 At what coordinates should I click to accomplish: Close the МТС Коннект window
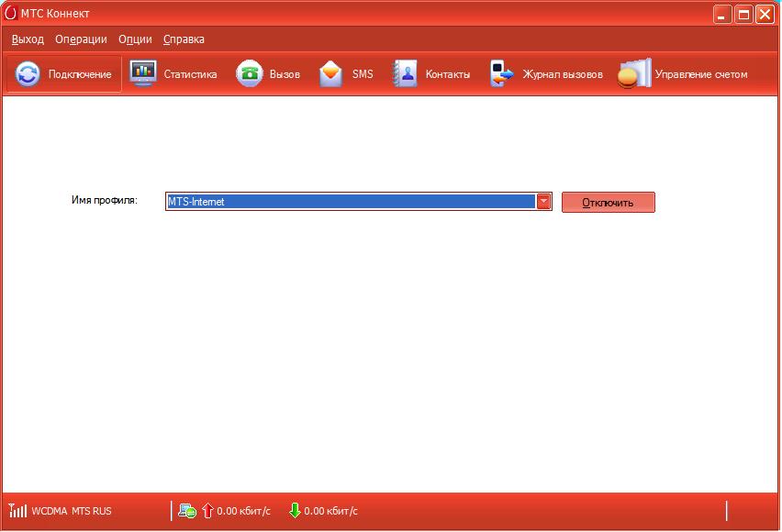765,14
